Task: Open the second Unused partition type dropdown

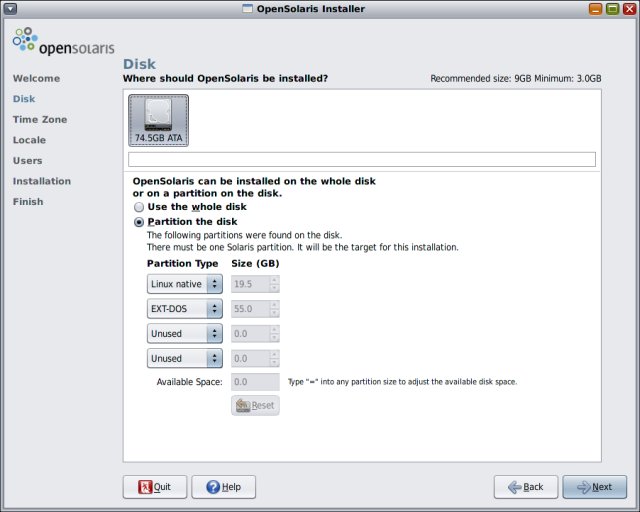Action: (184, 358)
